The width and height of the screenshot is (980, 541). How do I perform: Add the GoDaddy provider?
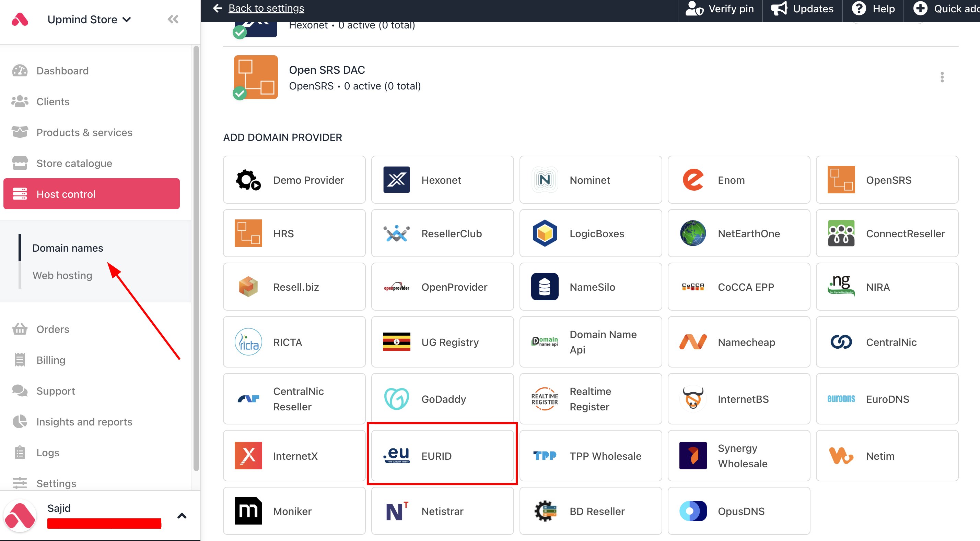pyautogui.click(x=442, y=399)
